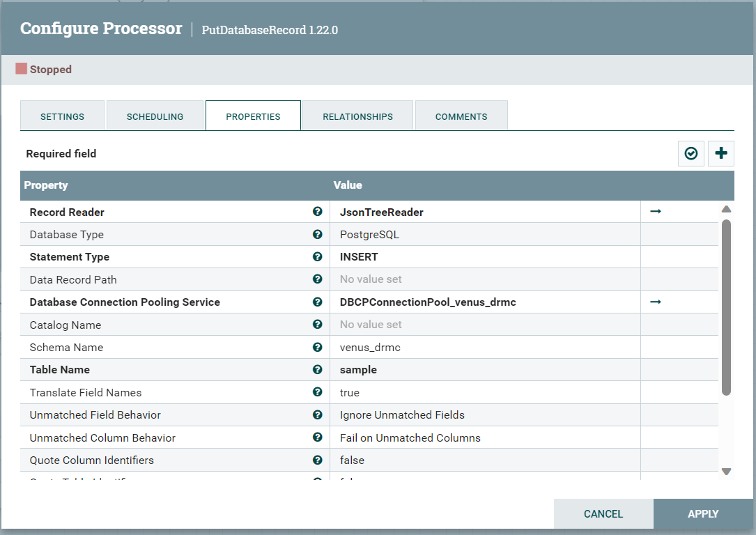
Task: Select the Database Type property name
Action: [66, 235]
